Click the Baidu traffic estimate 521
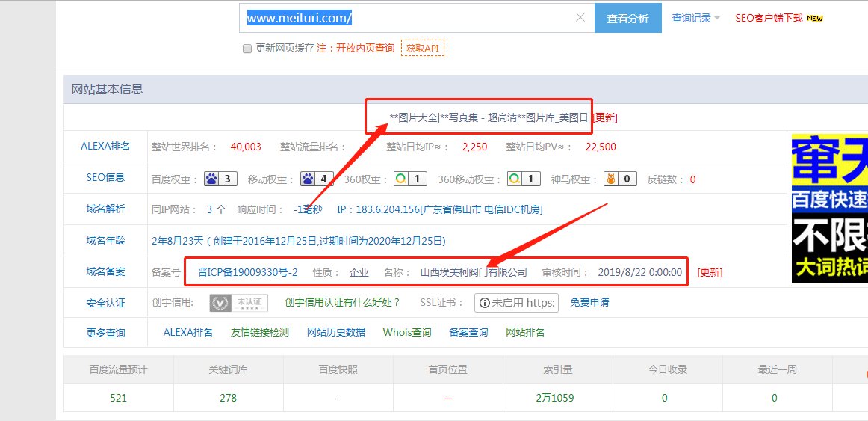868x421 pixels. [x=119, y=398]
